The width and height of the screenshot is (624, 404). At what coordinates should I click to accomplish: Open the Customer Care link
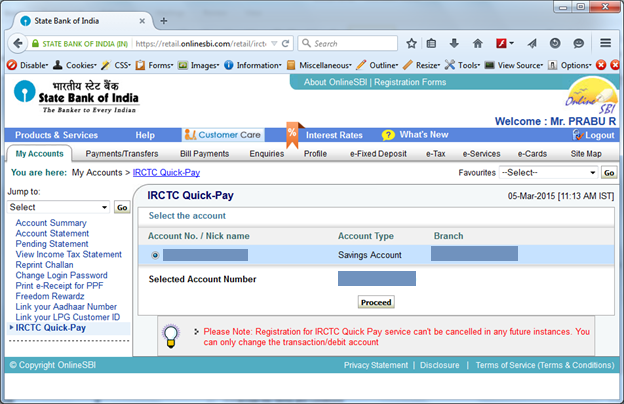point(223,135)
